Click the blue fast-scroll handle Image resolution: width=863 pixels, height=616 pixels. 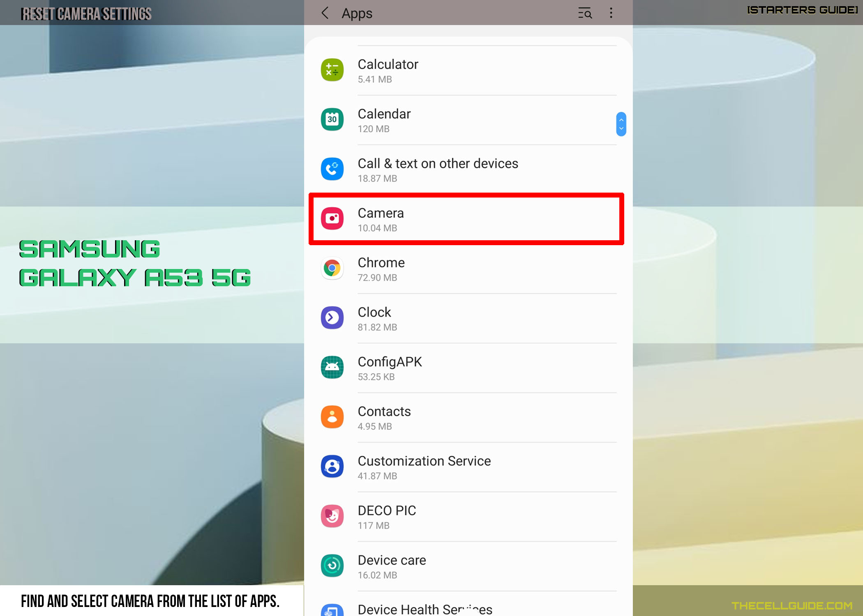[x=621, y=124]
